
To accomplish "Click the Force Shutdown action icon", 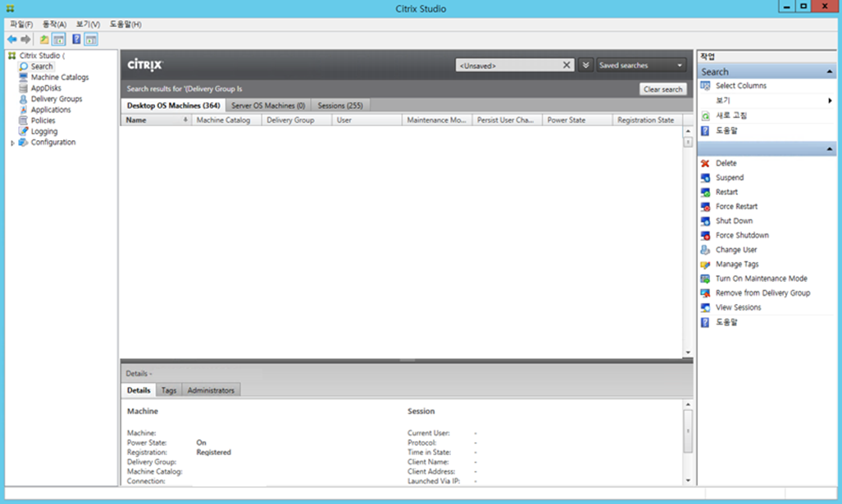I will (705, 236).
